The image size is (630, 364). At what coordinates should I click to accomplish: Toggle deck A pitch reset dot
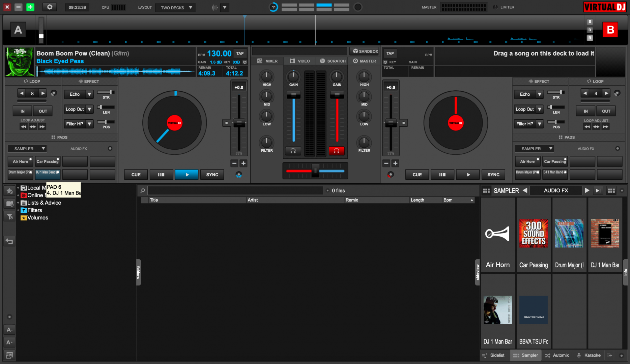(x=226, y=123)
